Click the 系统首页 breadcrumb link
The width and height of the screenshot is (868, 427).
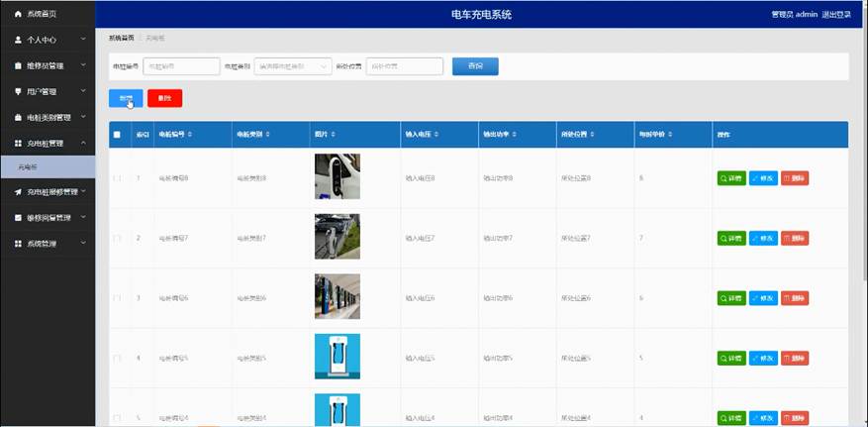click(121, 38)
